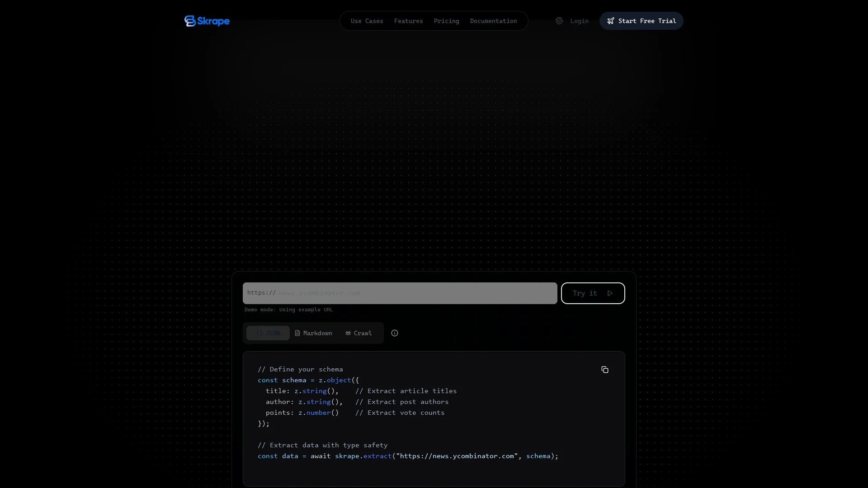This screenshot has width=868, height=488.
Task: Click the 'const data = await skrape.extract' line
Action: [x=408, y=456]
